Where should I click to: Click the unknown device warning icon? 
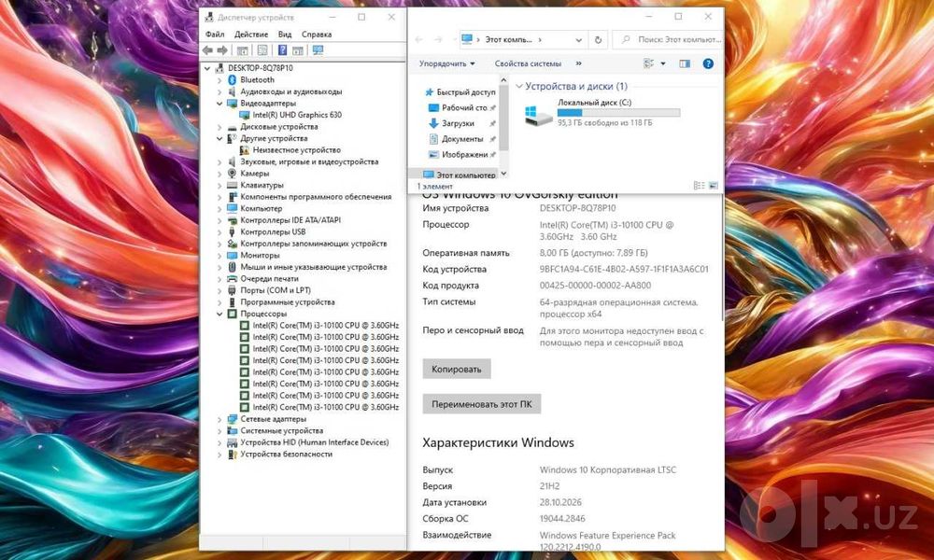[x=244, y=150]
